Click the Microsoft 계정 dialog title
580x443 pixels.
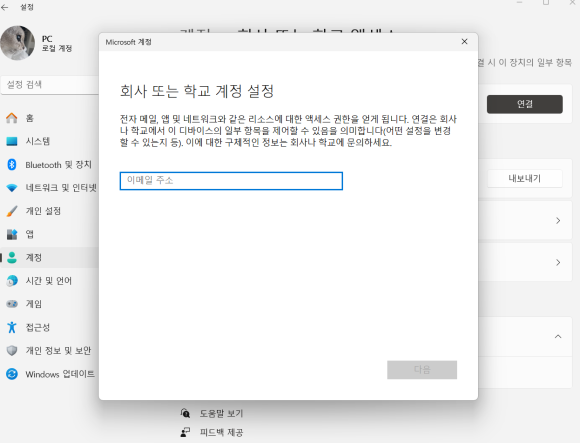coord(128,42)
